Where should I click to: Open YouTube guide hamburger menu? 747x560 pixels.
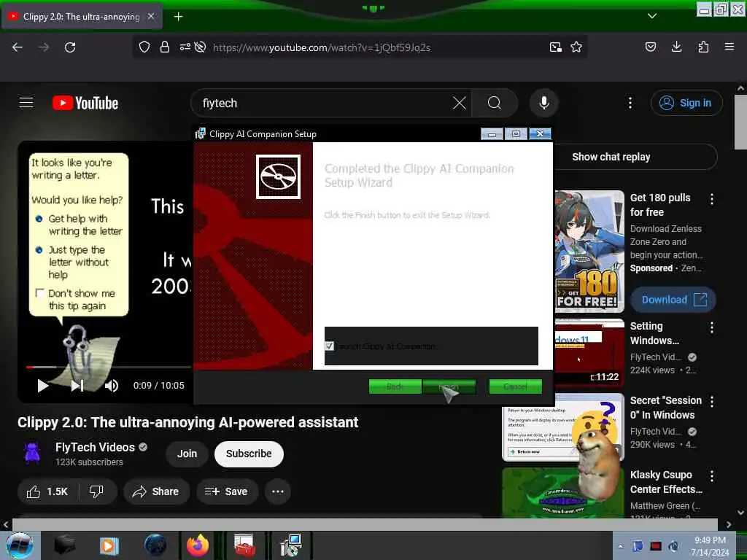pyautogui.click(x=26, y=102)
